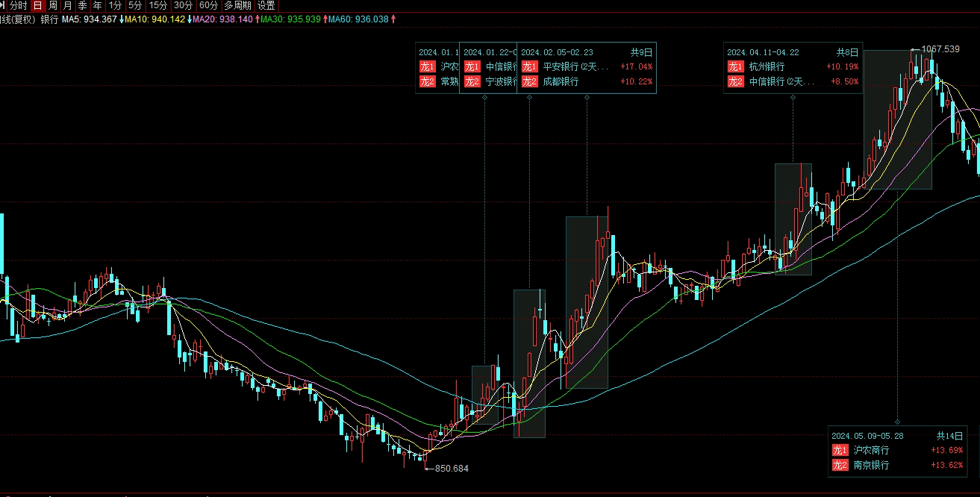Image resolution: width=980 pixels, height=497 pixels.
Task: Click the yellow MA10 indicator label
Action: [155, 19]
